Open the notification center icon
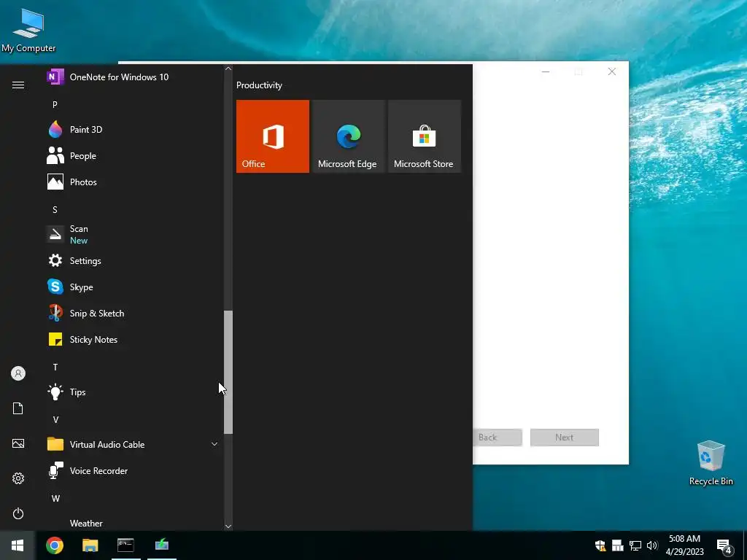 tap(724, 546)
